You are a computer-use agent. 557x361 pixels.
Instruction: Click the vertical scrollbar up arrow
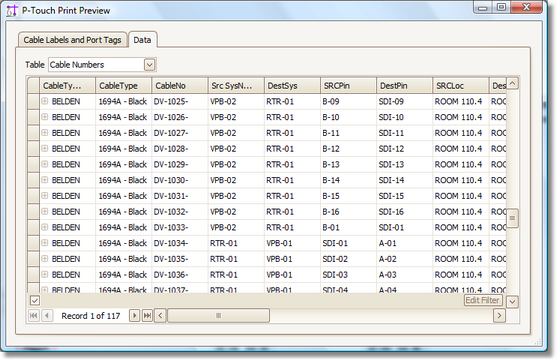[512, 84]
